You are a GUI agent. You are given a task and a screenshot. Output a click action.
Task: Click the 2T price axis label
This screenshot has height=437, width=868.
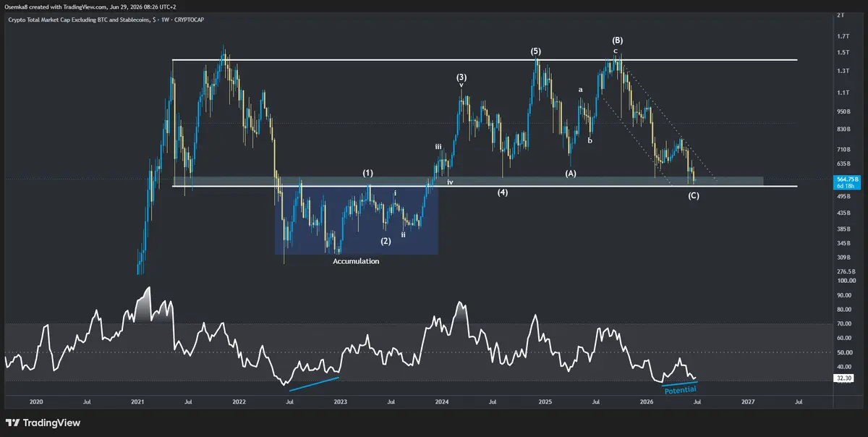click(x=841, y=15)
